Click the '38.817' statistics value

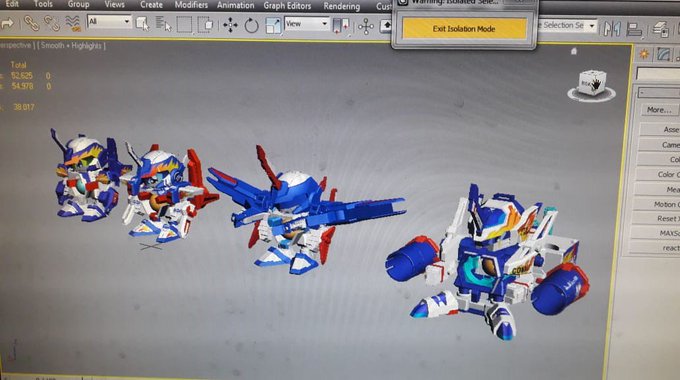pyautogui.click(x=23, y=107)
